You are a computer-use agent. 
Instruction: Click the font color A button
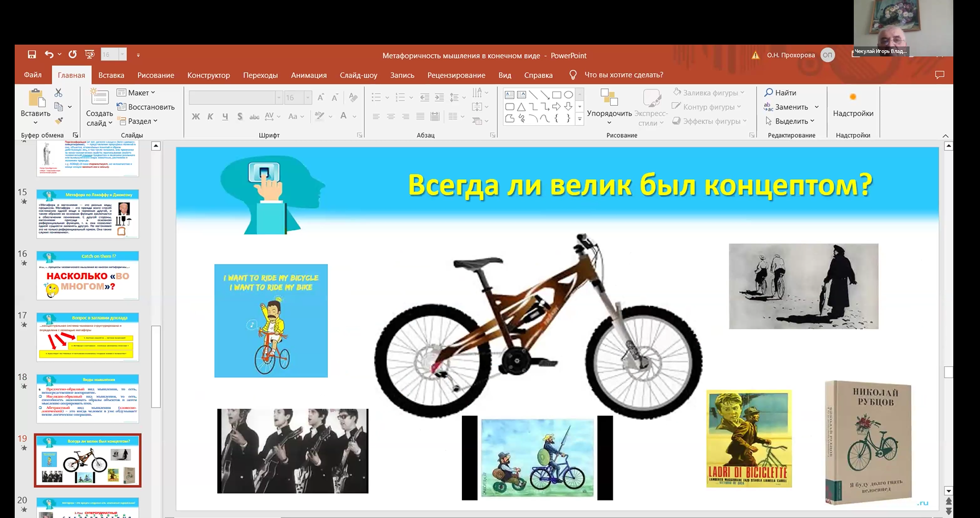(x=343, y=115)
